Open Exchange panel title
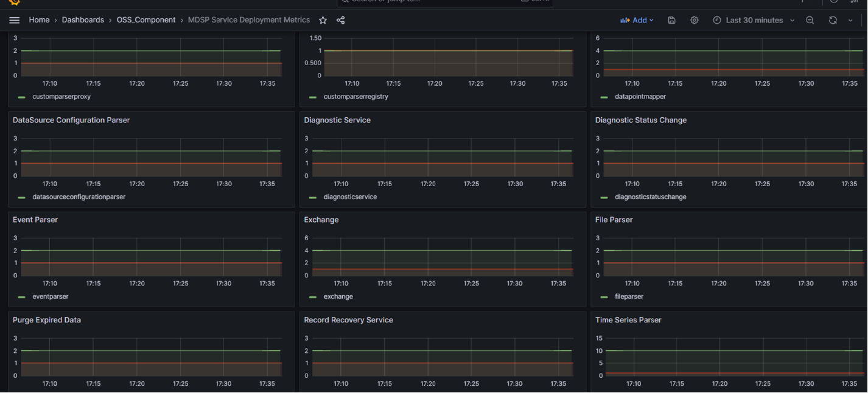868x393 pixels. 321,220
